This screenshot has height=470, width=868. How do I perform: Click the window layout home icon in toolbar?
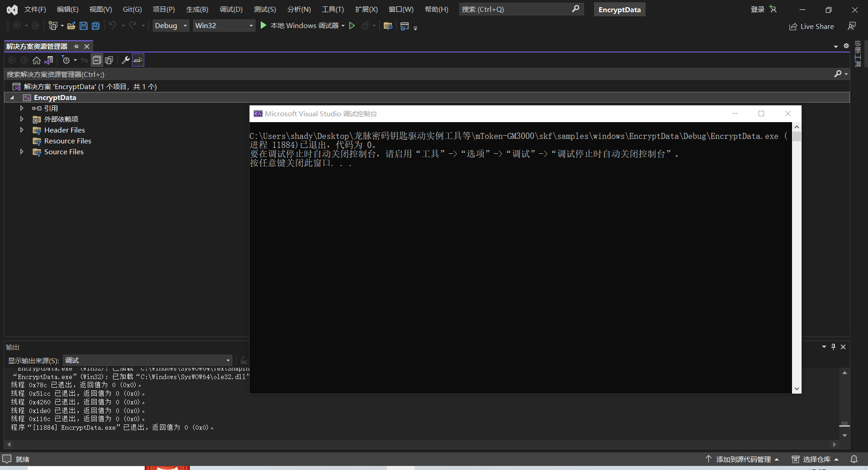(x=405, y=26)
